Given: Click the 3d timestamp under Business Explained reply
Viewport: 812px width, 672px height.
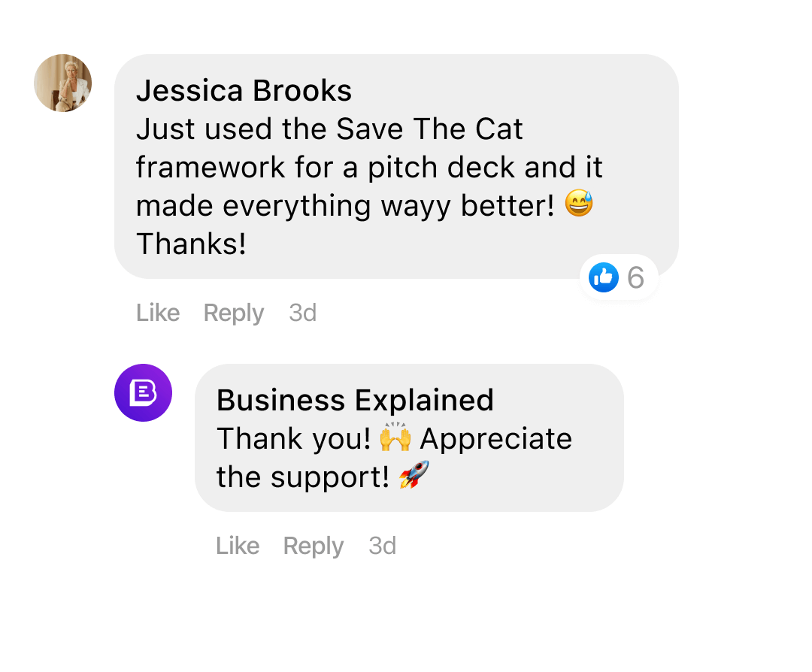Looking at the screenshot, I should 382,546.
